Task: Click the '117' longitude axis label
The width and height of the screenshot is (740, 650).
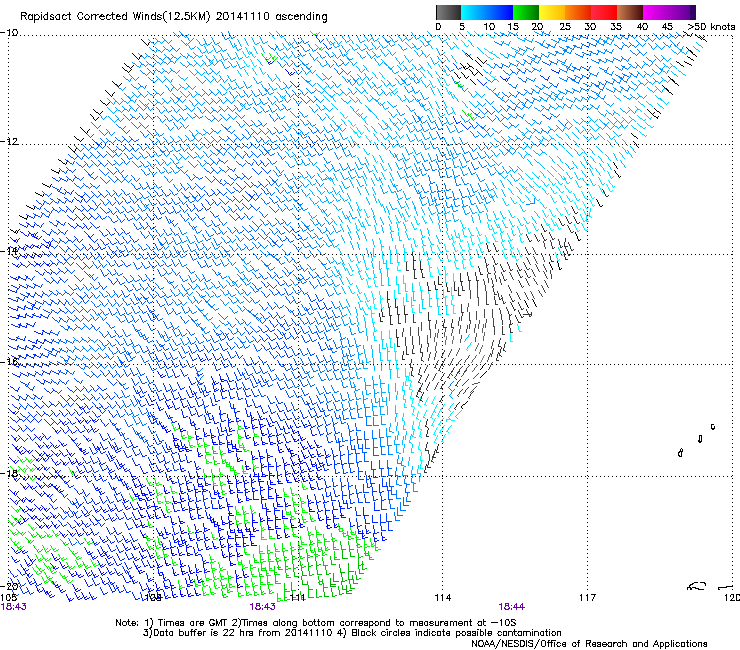Action: [x=588, y=598]
